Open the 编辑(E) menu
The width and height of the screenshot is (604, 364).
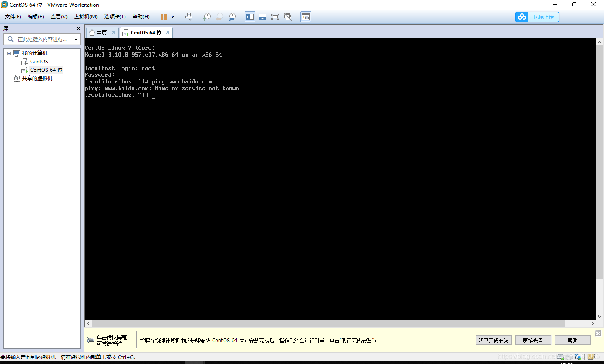pyautogui.click(x=36, y=17)
